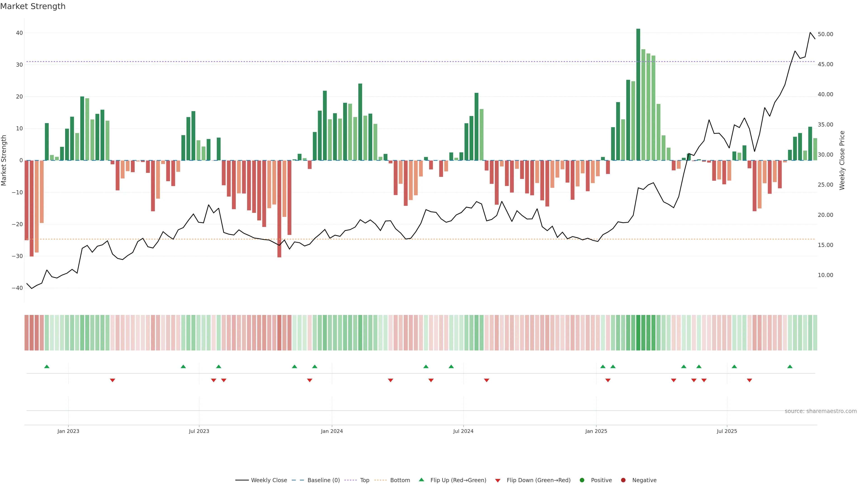Click the rightmost red flip-down triangle marker
This screenshot has width=868, height=488.
coord(749,380)
